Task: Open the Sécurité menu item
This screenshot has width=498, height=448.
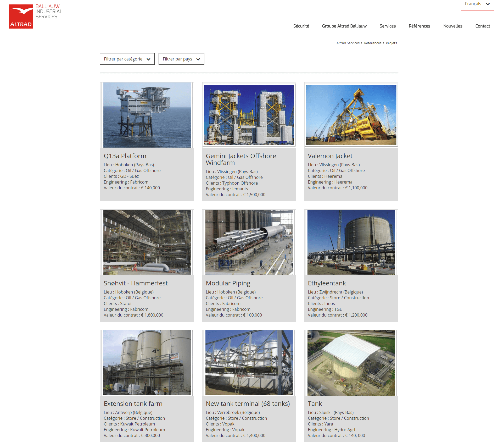Action: click(301, 26)
